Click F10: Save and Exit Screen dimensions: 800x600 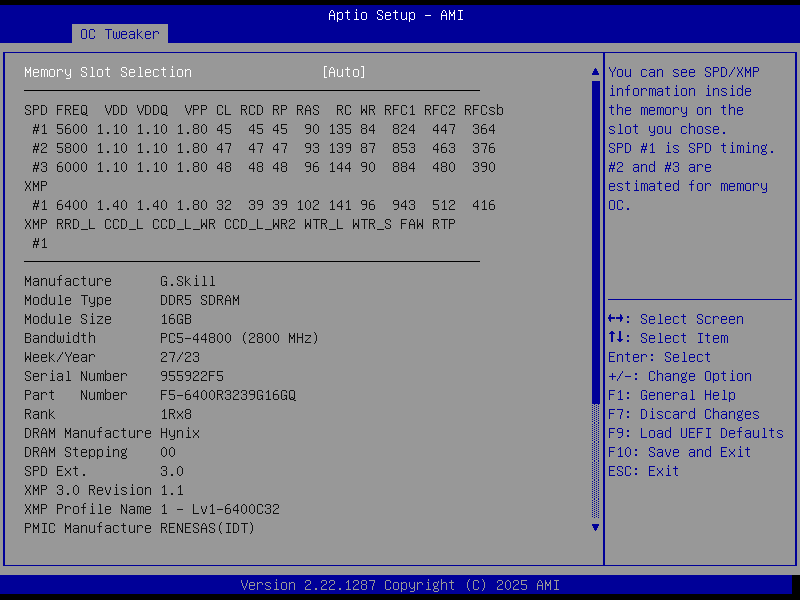tap(679, 452)
